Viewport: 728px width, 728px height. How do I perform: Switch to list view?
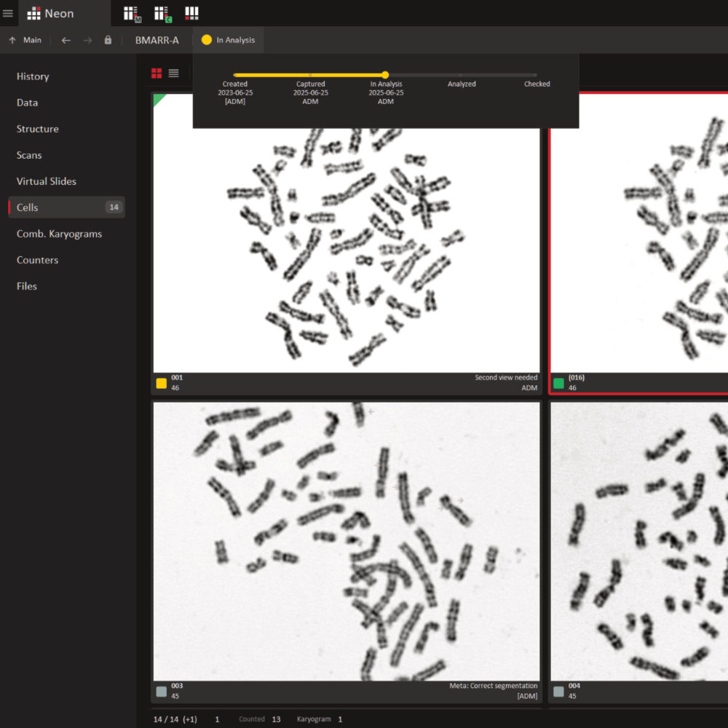[173, 73]
